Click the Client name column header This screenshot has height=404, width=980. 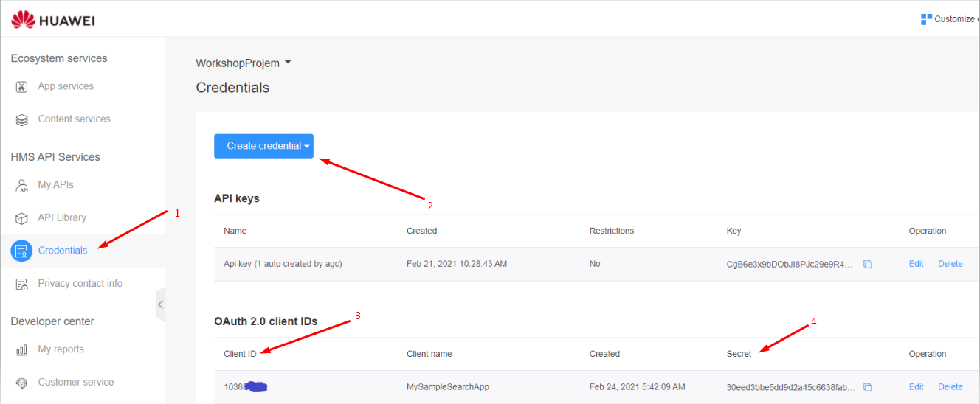(x=429, y=354)
